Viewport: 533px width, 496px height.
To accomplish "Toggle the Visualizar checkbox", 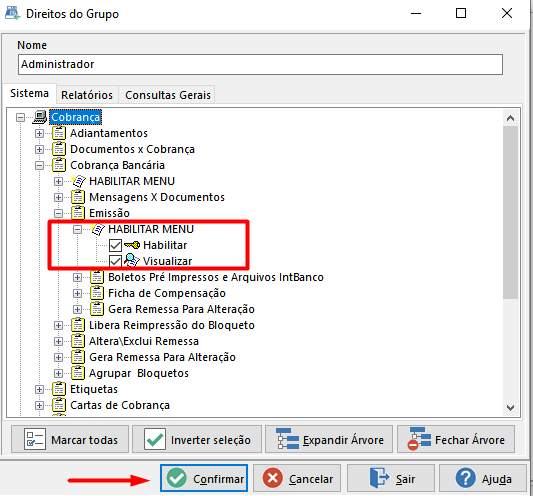I will coord(115,261).
